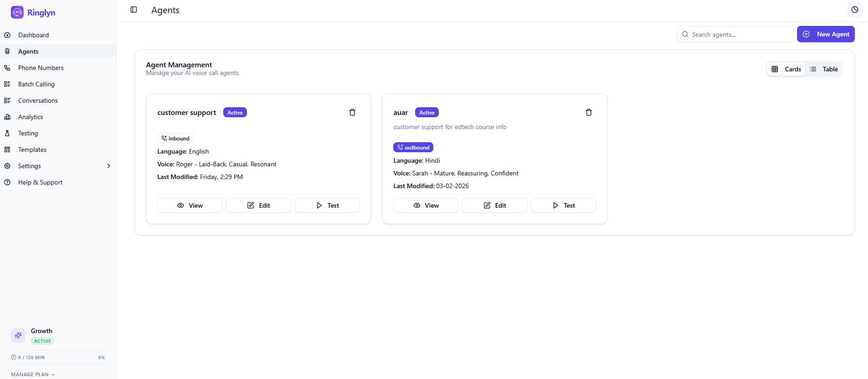This screenshot has width=868, height=379.
Task: Click the Manage Plan link
Action: click(33, 374)
